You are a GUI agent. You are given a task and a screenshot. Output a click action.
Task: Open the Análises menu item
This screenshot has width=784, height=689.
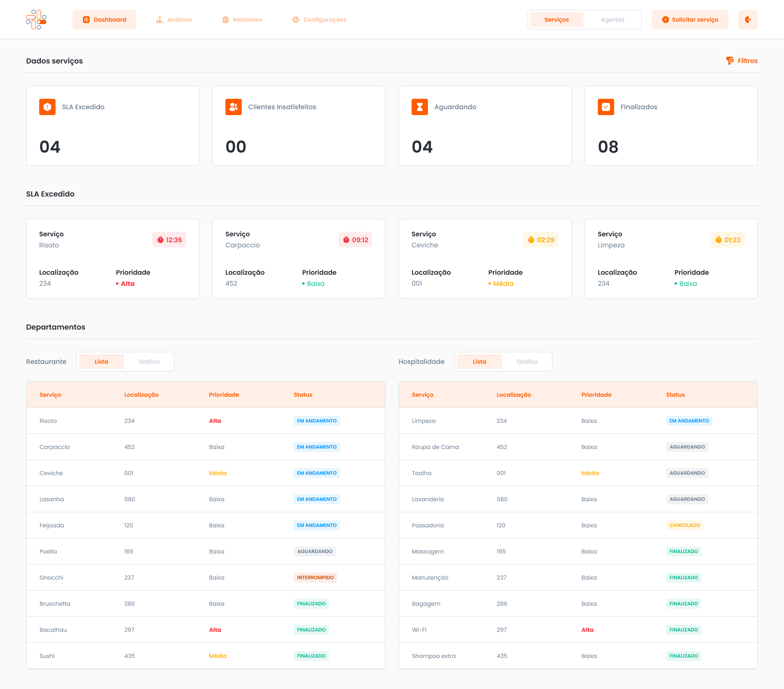(174, 20)
